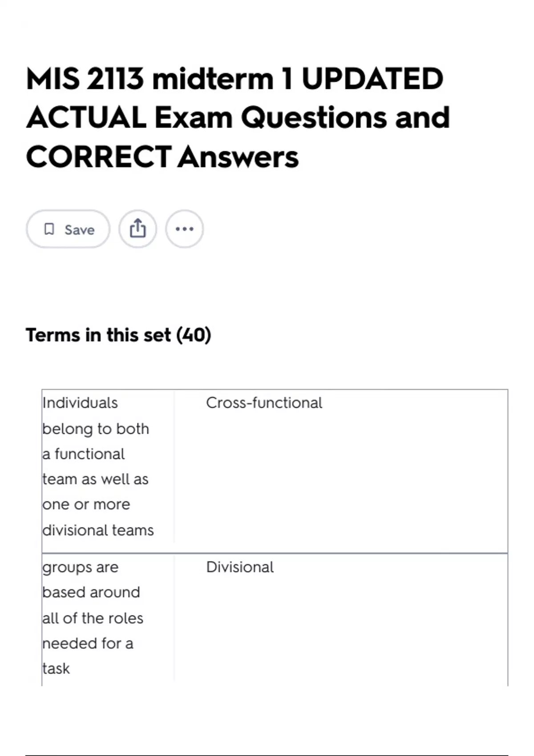Click the 'Terms in this set (40)' heading
534x756 pixels.
pos(118,335)
